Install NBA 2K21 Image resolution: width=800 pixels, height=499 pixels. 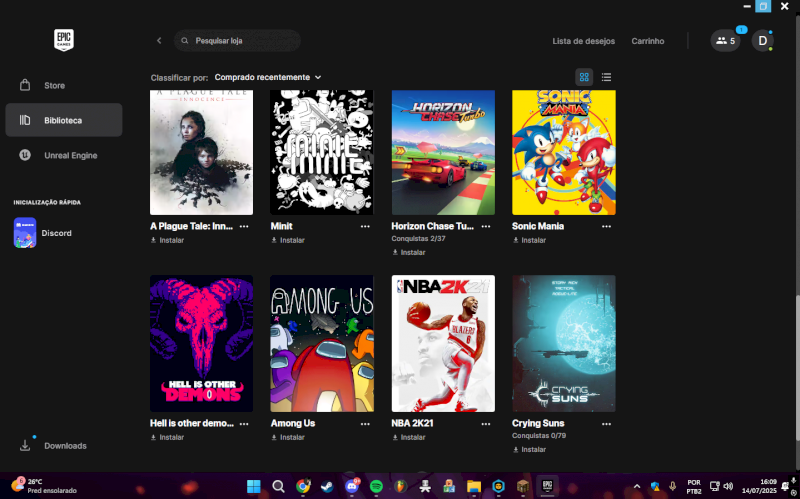tap(409, 437)
